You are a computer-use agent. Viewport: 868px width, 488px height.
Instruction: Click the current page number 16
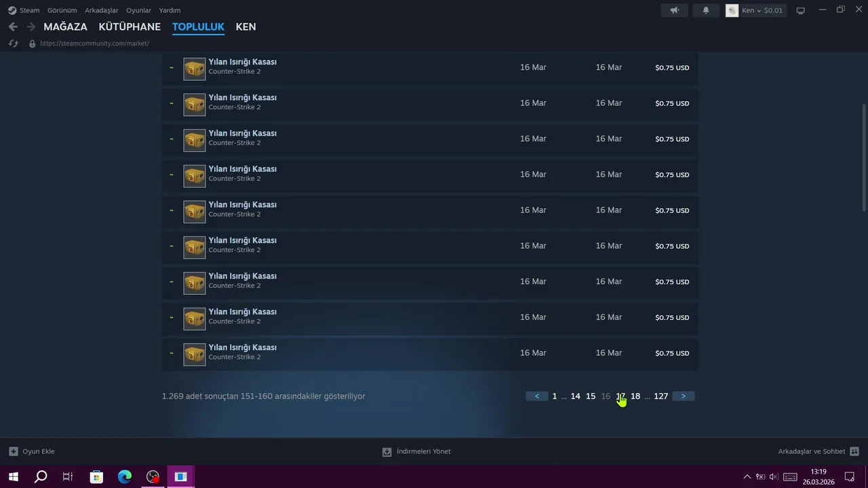coord(606,396)
